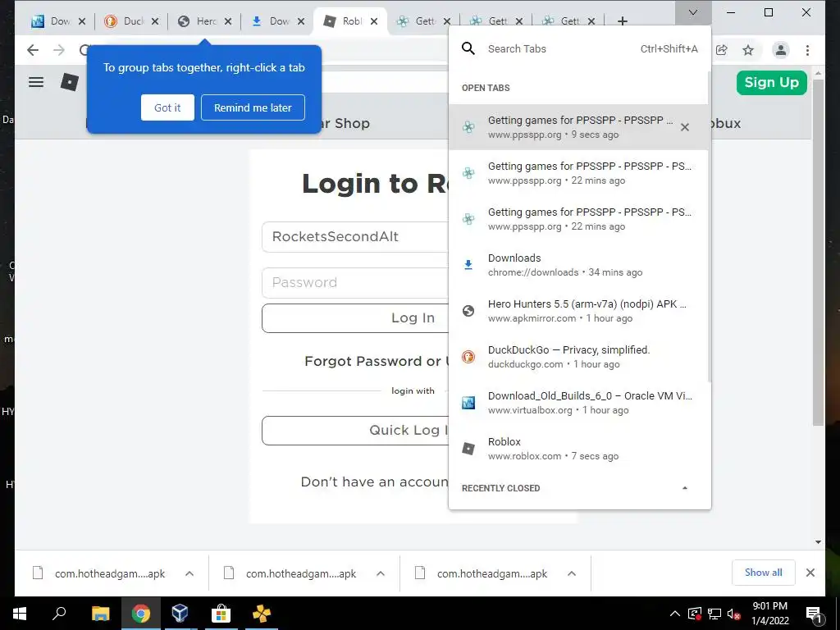Open Microsoft Store from the taskbar

tap(220, 614)
